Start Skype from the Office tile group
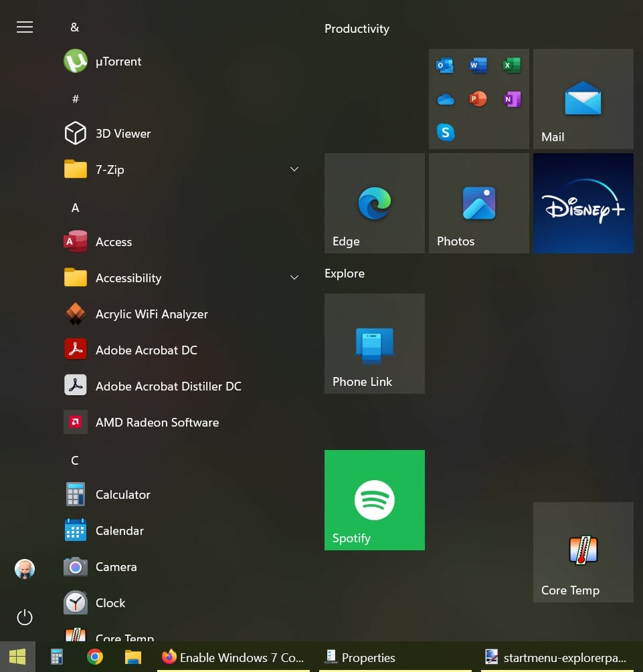Viewport: 643px width, 672px height. pos(445,132)
